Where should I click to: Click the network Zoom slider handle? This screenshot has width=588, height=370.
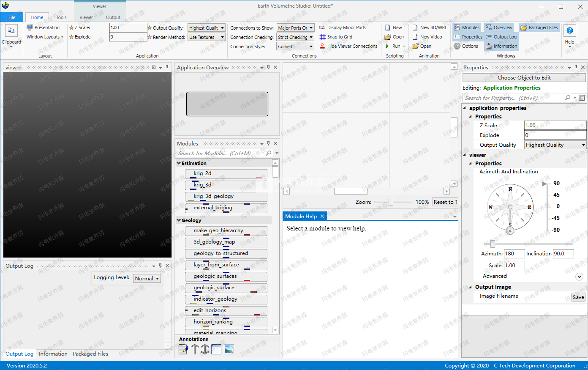pos(391,202)
